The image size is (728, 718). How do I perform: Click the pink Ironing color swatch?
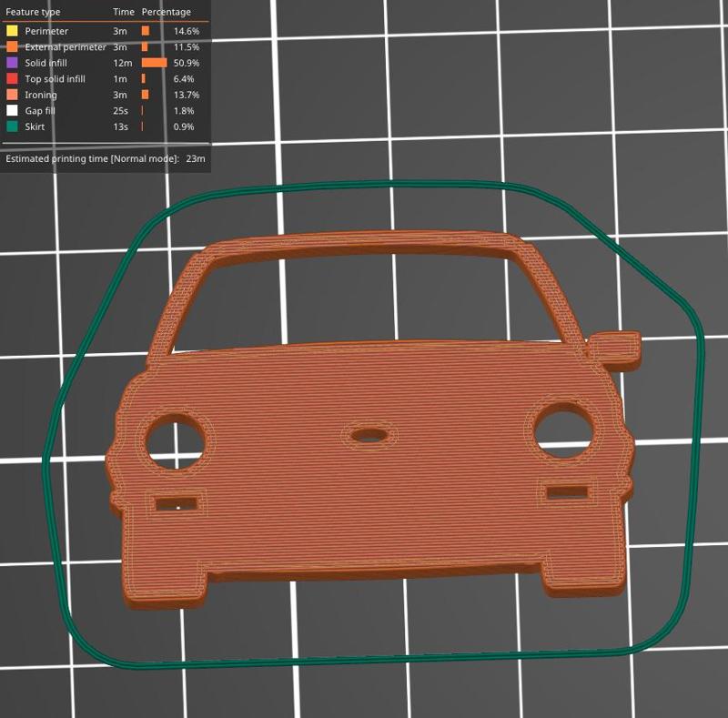click(10, 95)
